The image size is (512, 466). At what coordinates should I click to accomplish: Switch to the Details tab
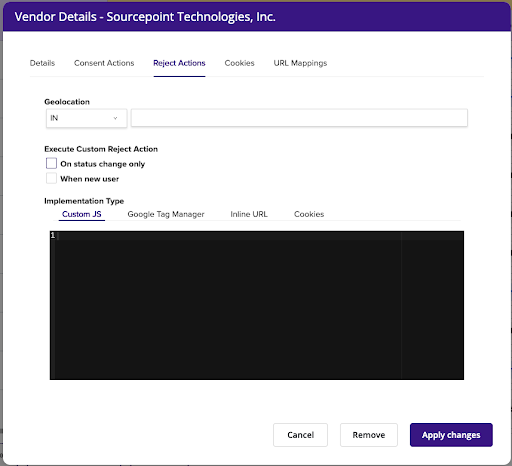42,63
